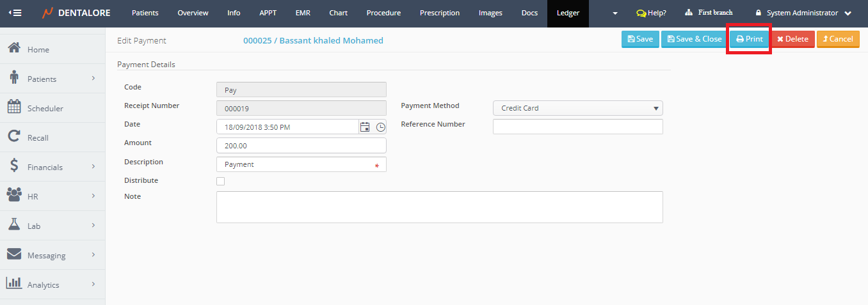Open Recall from the refresh icon
The width and height of the screenshot is (868, 305).
coord(14,137)
